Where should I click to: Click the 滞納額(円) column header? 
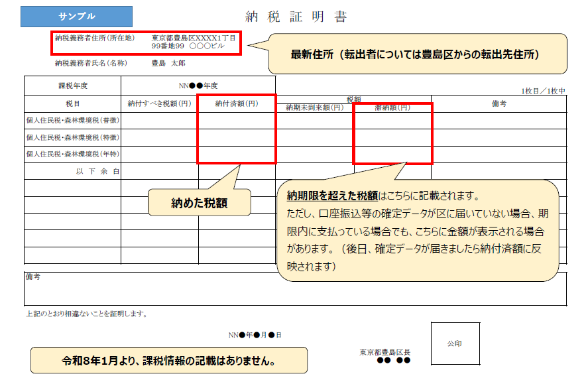point(392,107)
